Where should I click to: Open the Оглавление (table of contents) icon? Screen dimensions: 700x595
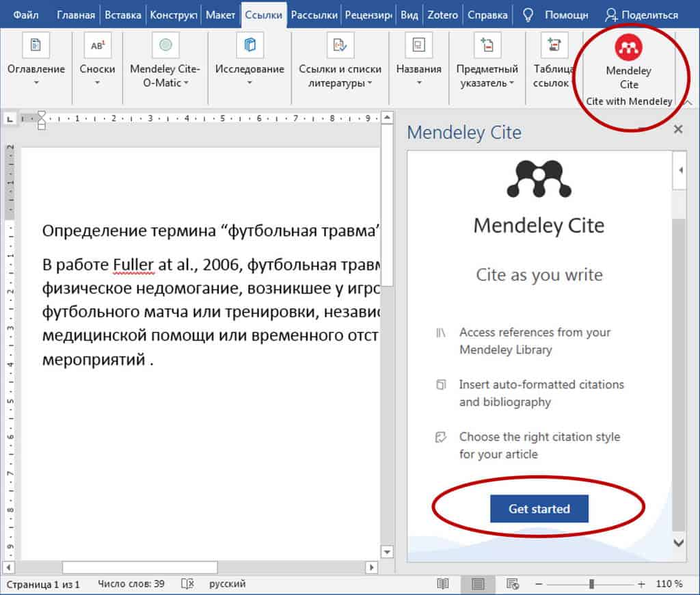(x=36, y=45)
